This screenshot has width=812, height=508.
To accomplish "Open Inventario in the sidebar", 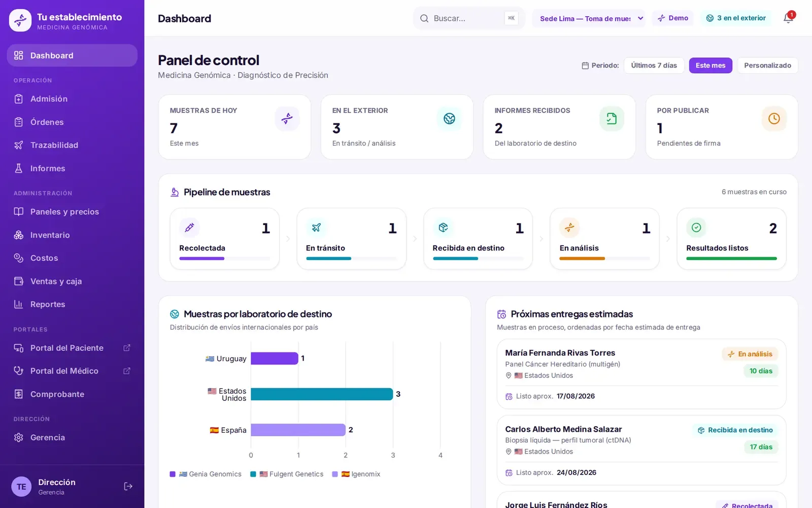I will click(x=72, y=235).
